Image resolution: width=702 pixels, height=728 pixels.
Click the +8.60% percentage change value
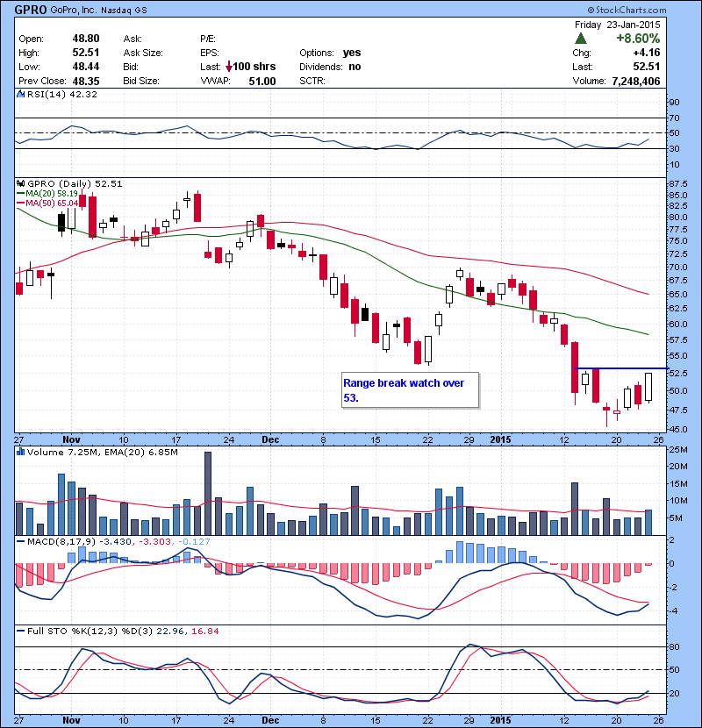pyautogui.click(x=637, y=39)
